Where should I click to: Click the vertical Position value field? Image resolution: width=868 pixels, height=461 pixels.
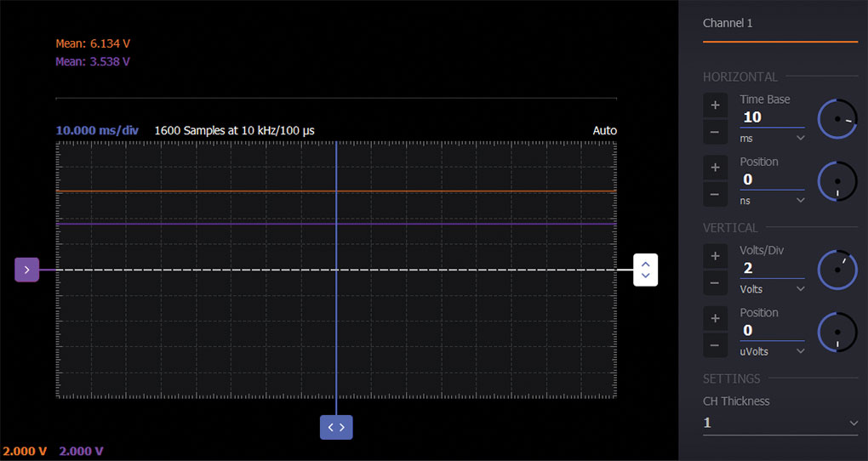point(772,330)
